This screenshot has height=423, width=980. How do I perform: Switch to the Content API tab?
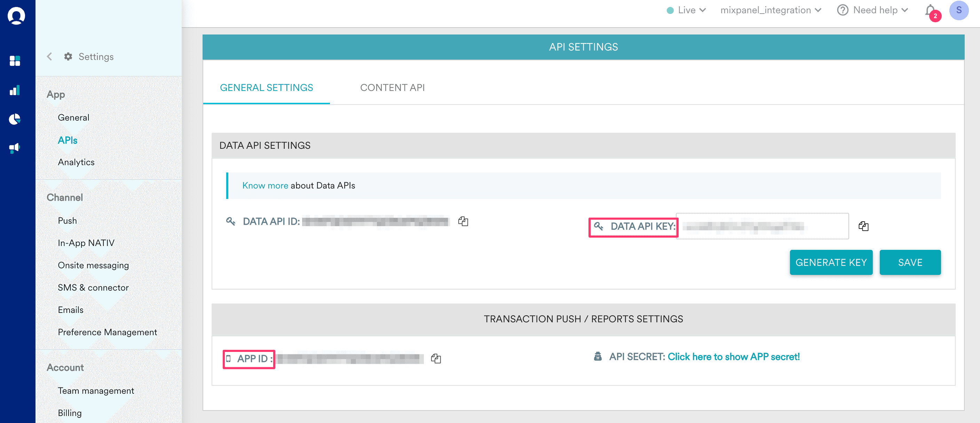(x=392, y=87)
